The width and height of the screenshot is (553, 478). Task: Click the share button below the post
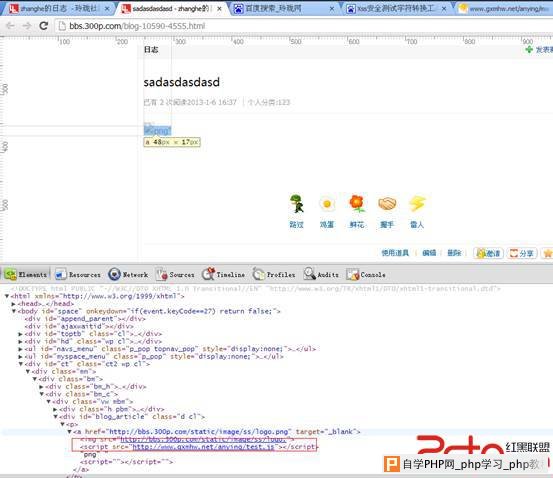[x=522, y=253]
